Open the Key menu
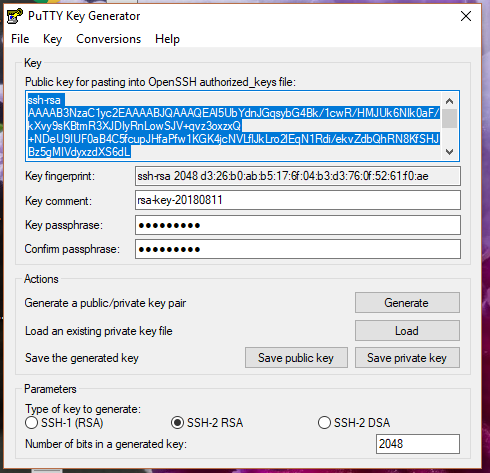 pyautogui.click(x=52, y=39)
